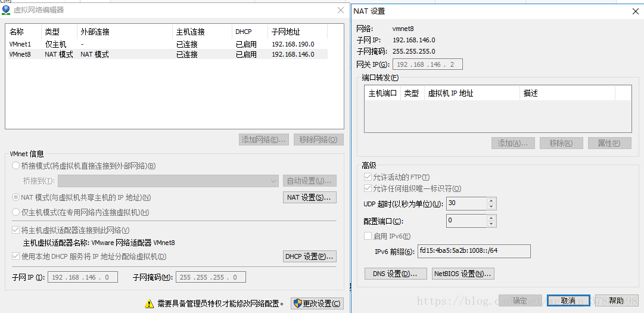
Task: Select the VMnet1 row in network list
Action: tap(168, 44)
